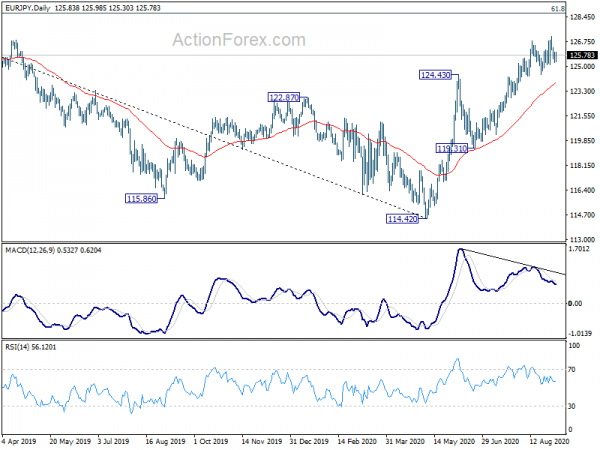Click the EURJPY.Daily chart title
Screen dimensions: 600x450
(x=28, y=8)
